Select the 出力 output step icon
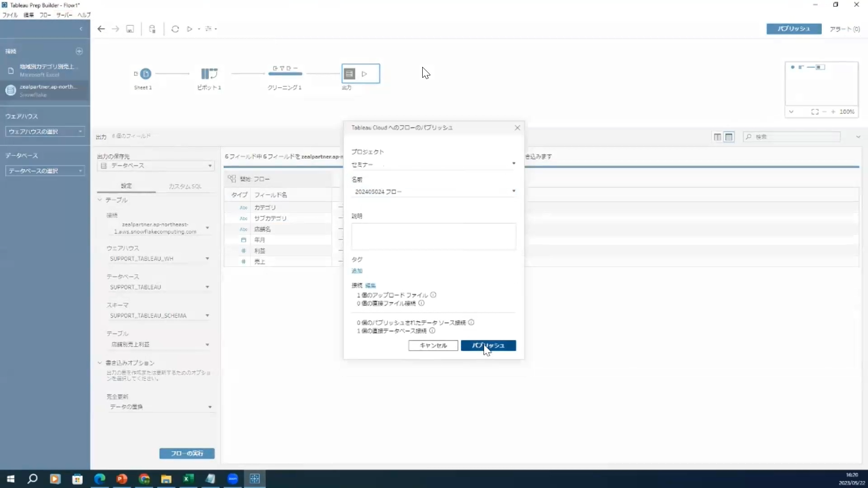868x488 pixels. [x=349, y=74]
